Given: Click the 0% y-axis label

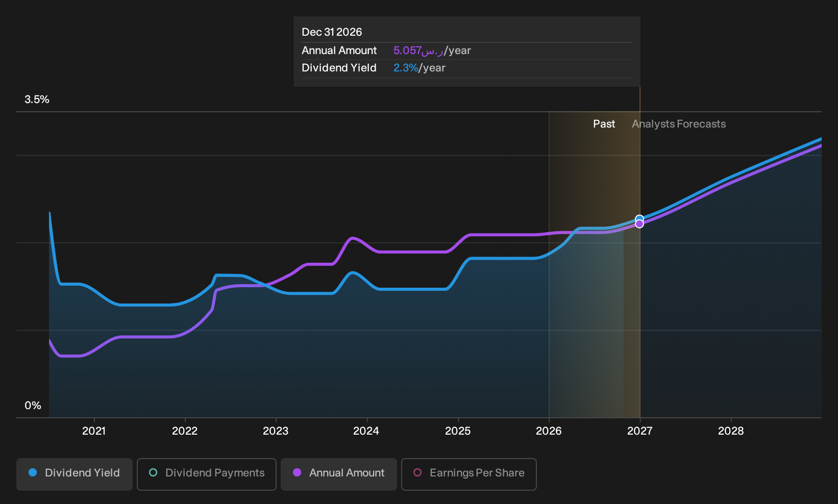Looking at the screenshot, I should (33, 406).
